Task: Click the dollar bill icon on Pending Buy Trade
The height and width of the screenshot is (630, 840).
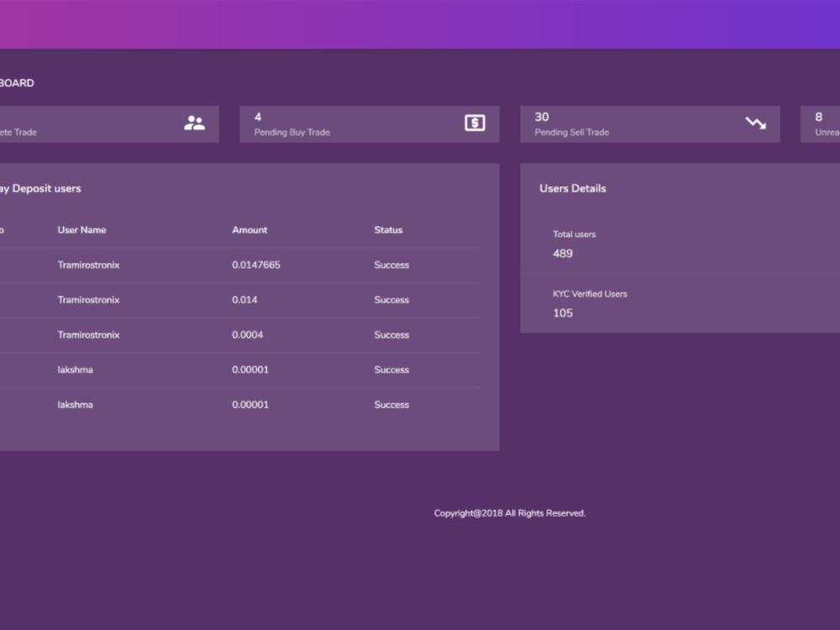Action: (475, 123)
